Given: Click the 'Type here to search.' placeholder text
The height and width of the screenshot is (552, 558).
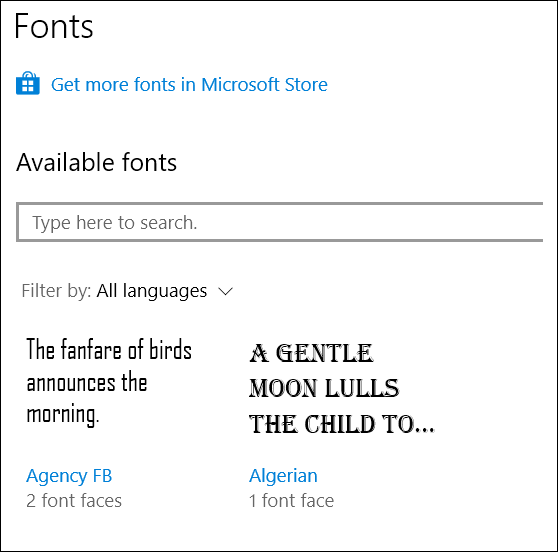Looking at the screenshot, I should pos(115,223).
